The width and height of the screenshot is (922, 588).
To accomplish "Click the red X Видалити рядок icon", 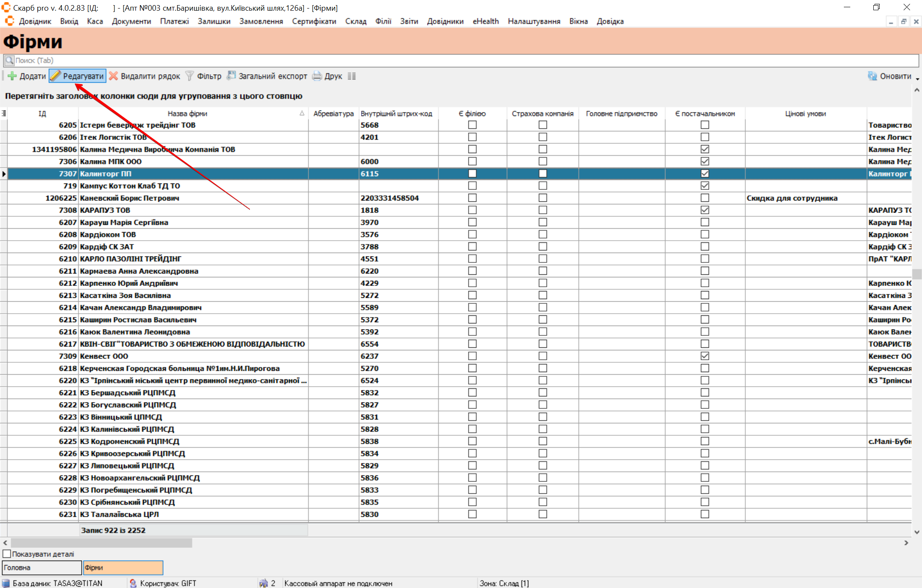I will coord(113,76).
